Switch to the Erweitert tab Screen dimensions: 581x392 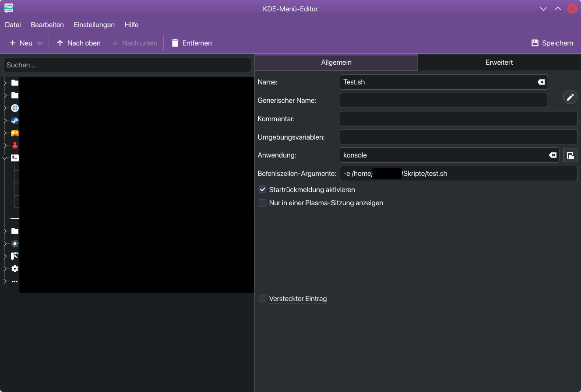499,62
